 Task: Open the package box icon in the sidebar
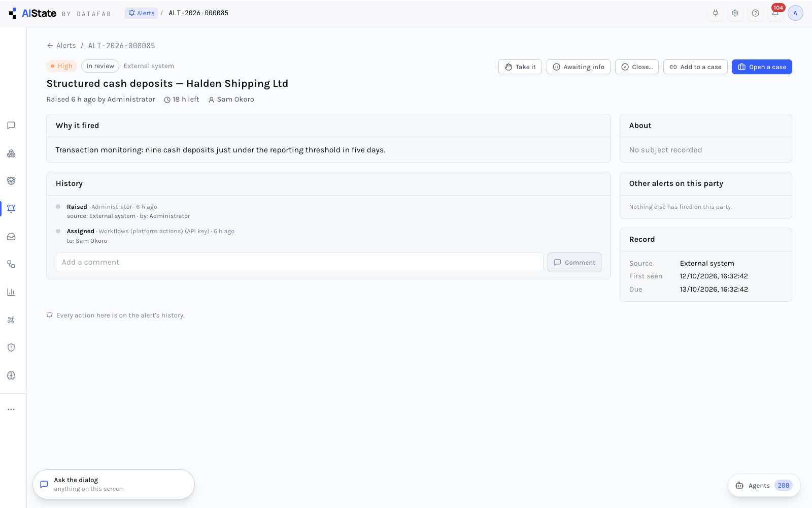pyautogui.click(x=11, y=181)
